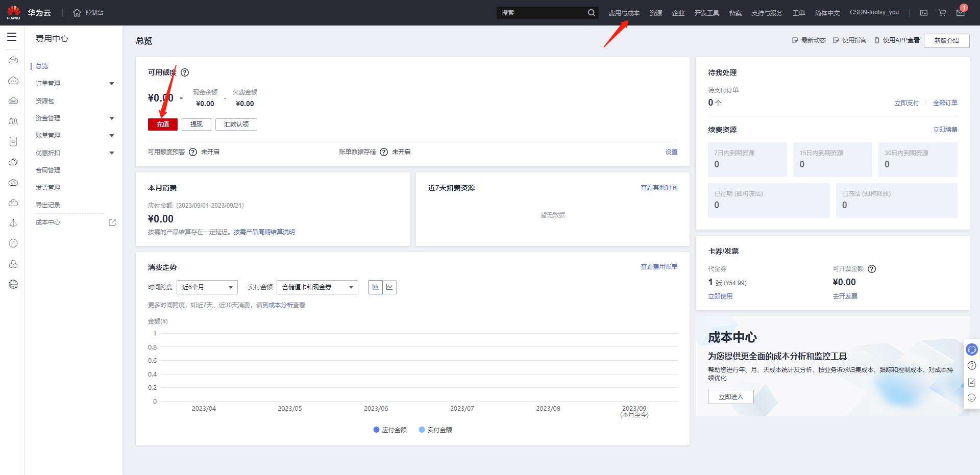The height and width of the screenshot is (475, 980).
Task: Open external link icon beside 成本中心
Action: pos(112,222)
